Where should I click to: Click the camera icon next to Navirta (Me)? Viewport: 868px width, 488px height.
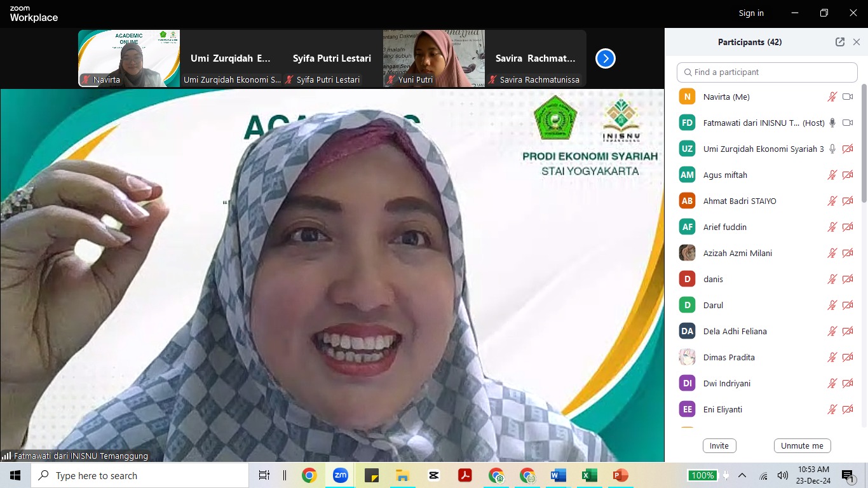click(x=847, y=97)
